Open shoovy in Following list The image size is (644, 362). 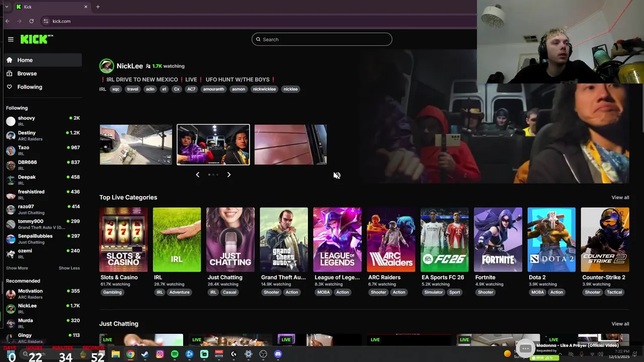point(42,121)
